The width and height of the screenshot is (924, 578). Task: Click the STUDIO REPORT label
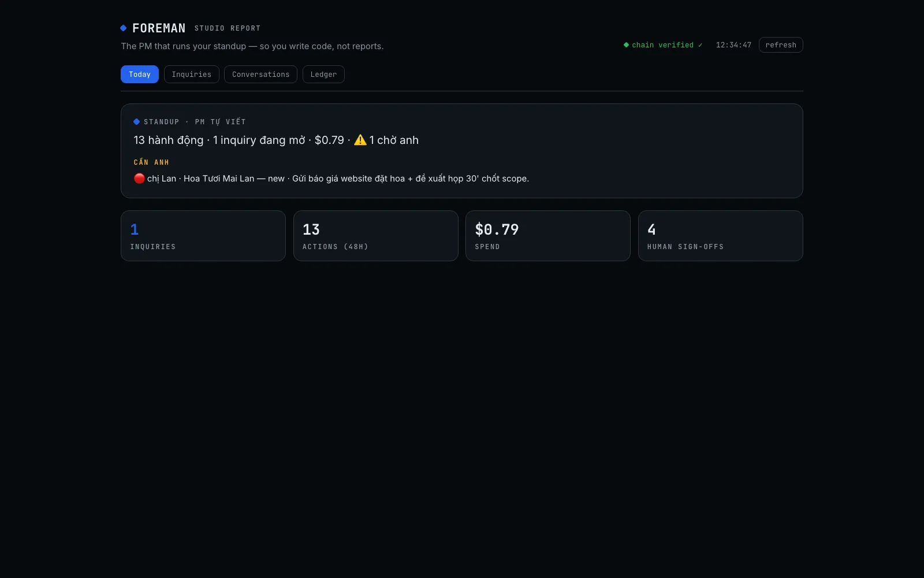pos(228,28)
